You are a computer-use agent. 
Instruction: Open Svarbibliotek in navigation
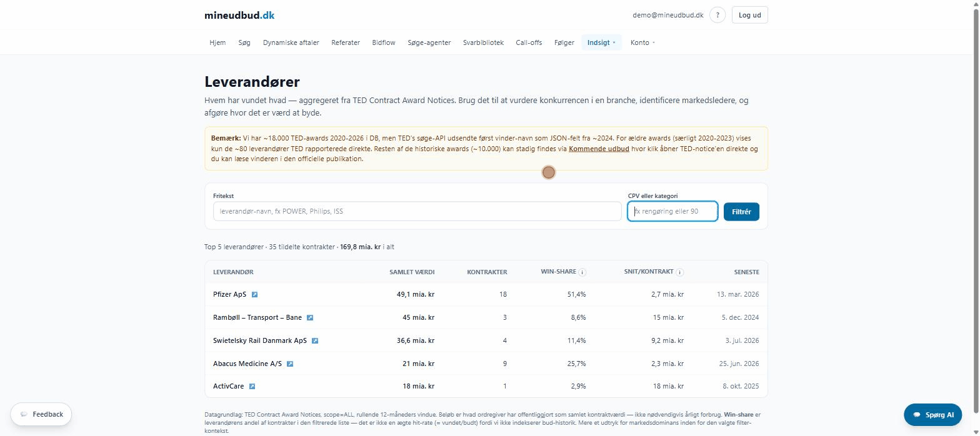[x=483, y=42]
